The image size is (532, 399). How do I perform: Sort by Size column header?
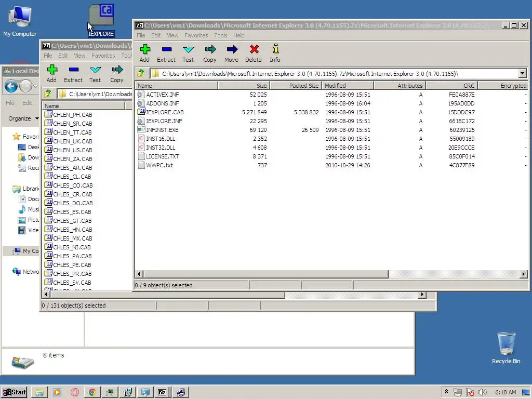(x=244, y=86)
